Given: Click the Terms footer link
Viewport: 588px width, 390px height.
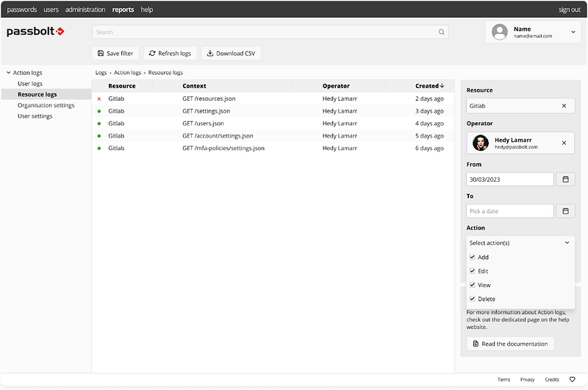Looking at the screenshot, I should [x=503, y=380].
